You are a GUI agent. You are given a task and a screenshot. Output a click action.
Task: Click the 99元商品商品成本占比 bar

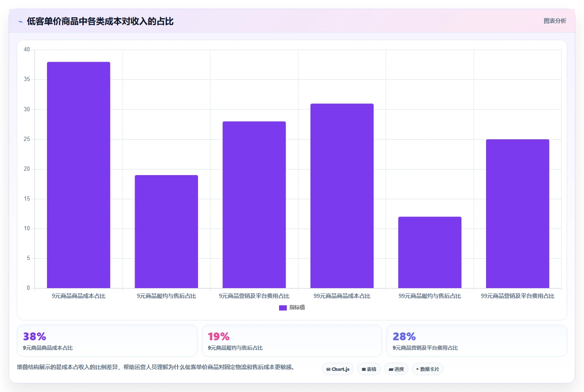click(x=342, y=196)
